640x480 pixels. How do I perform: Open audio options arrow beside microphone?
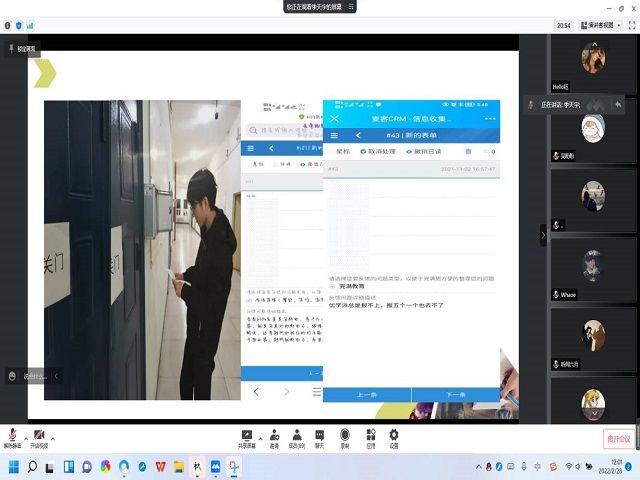(26, 438)
